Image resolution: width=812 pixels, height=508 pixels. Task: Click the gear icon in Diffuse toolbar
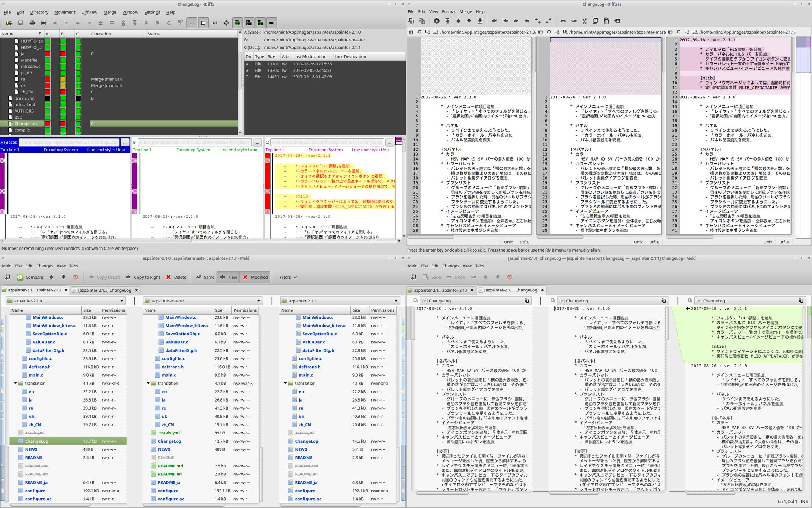click(436, 21)
